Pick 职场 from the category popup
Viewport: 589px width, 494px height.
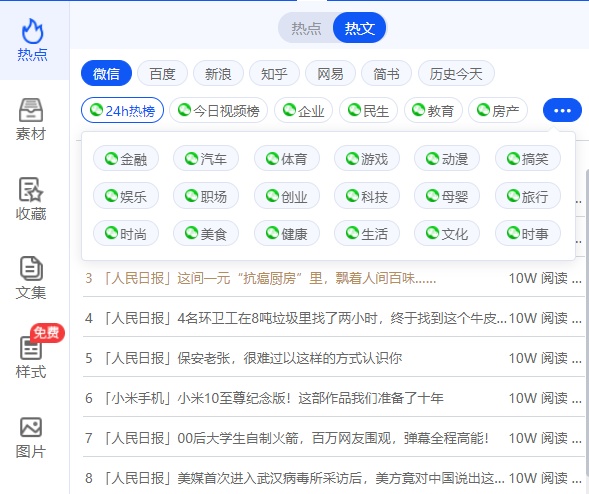(x=206, y=196)
